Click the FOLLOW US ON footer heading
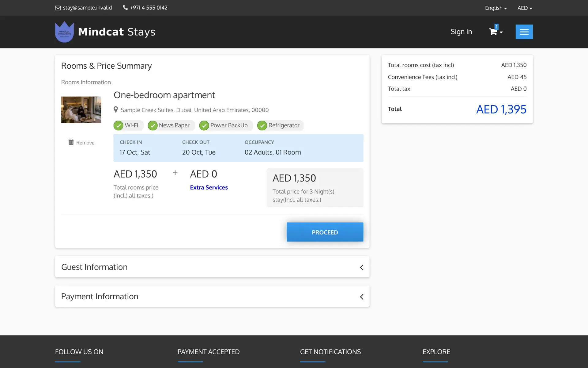 click(79, 352)
